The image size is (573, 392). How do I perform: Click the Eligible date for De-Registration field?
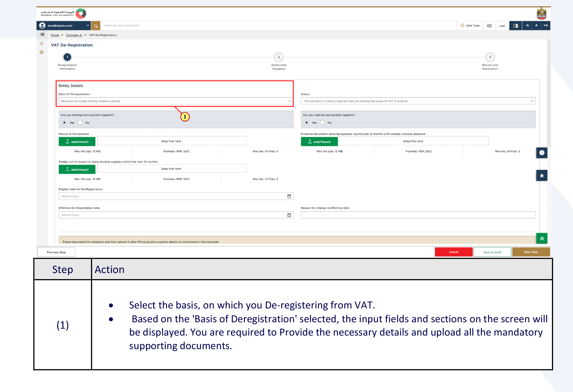point(176,196)
